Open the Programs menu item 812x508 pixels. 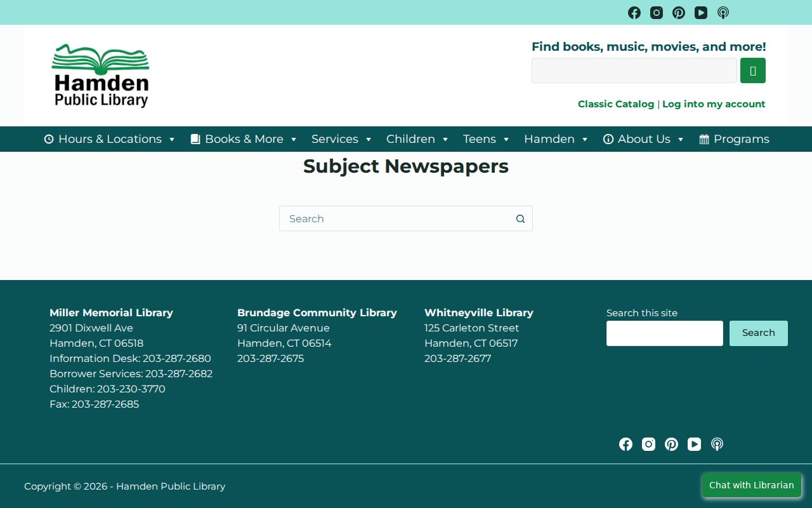[735, 139]
